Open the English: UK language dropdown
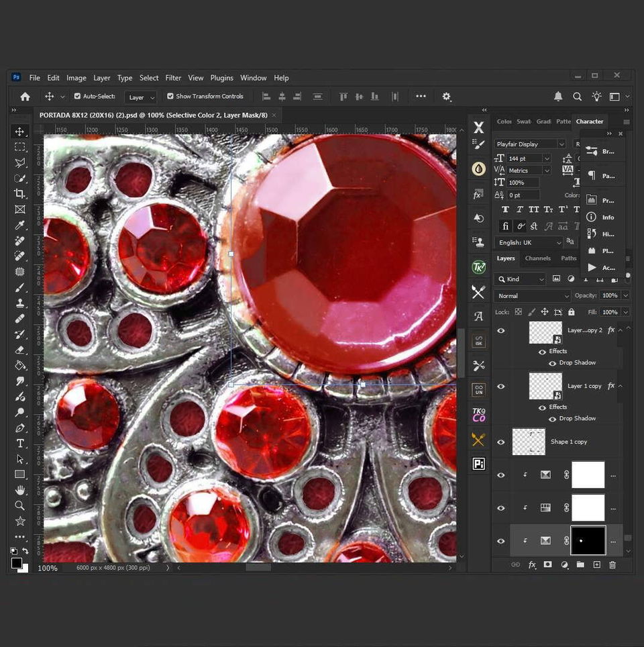644x647 pixels. click(530, 243)
